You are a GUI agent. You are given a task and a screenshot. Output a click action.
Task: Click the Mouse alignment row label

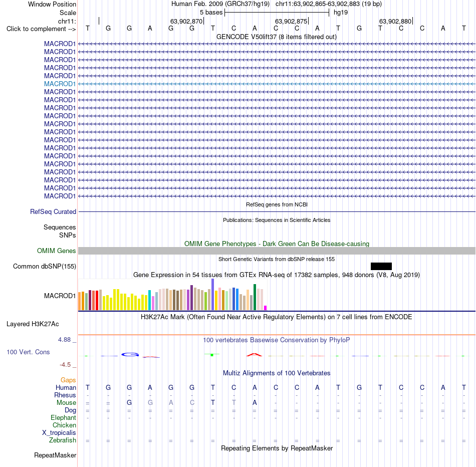pyautogui.click(x=66, y=403)
